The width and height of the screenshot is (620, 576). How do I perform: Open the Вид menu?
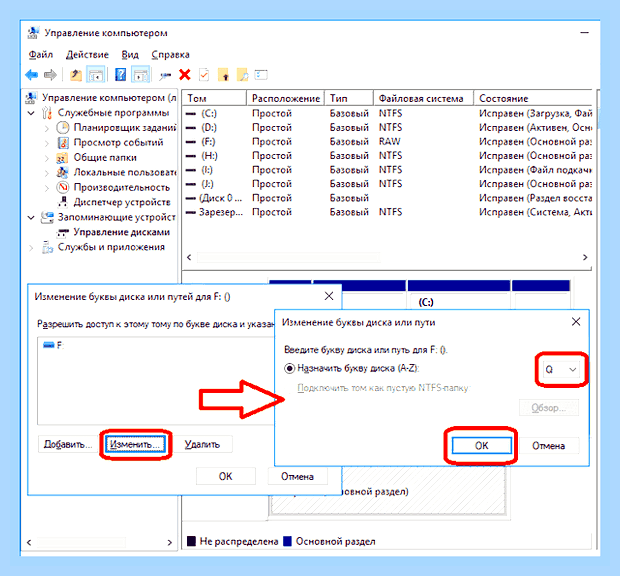click(x=130, y=55)
